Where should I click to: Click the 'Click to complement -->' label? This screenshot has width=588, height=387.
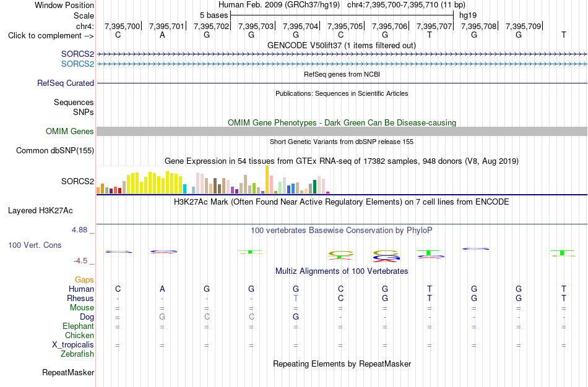(51, 36)
